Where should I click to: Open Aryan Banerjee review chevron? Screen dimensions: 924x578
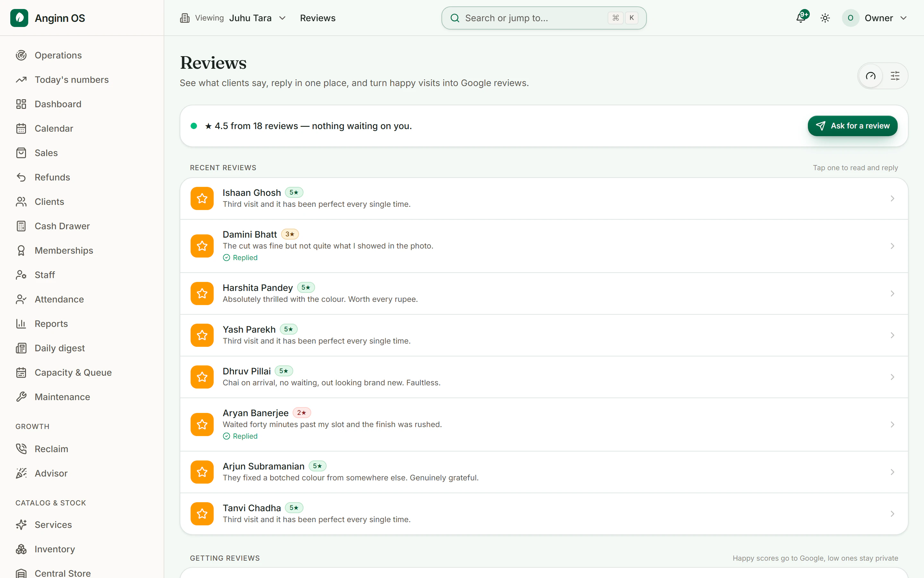pyautogui.click(x=892, y=424)
